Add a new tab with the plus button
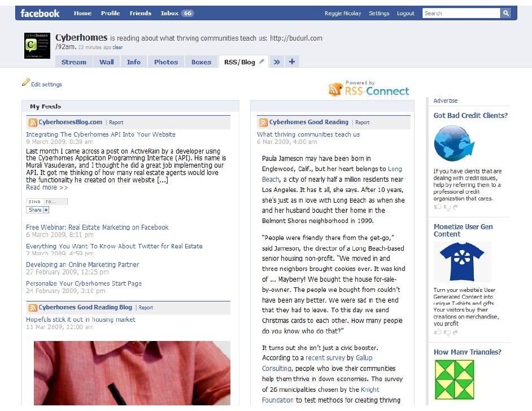The image size is (532, 411). (x=292, y=62)
